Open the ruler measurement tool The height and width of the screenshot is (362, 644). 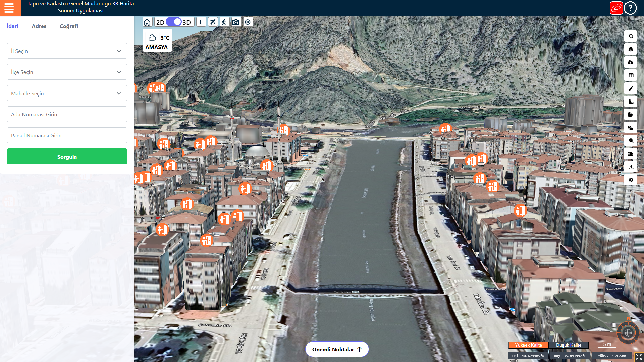pos(631,102)
